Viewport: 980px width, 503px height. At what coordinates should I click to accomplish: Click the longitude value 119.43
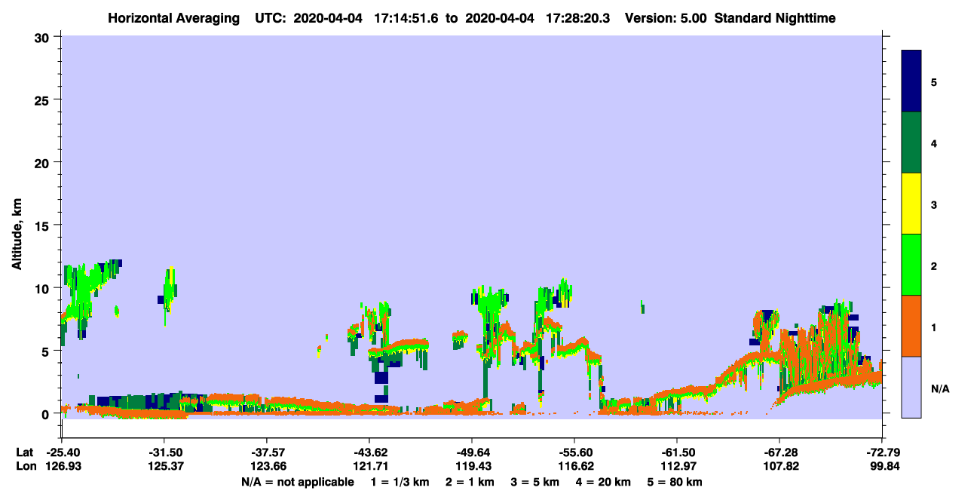(472, 467)
